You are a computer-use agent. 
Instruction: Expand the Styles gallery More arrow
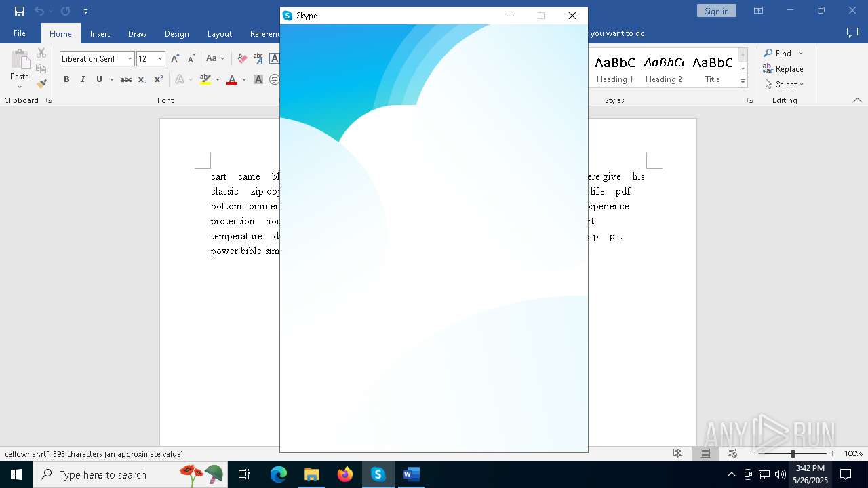pyautogui.click(x=743, y=82)
